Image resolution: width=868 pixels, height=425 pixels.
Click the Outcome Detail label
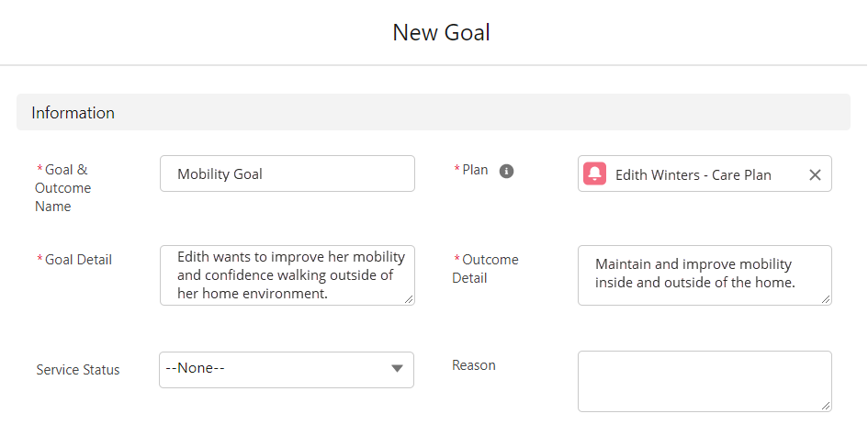(486, 269)
